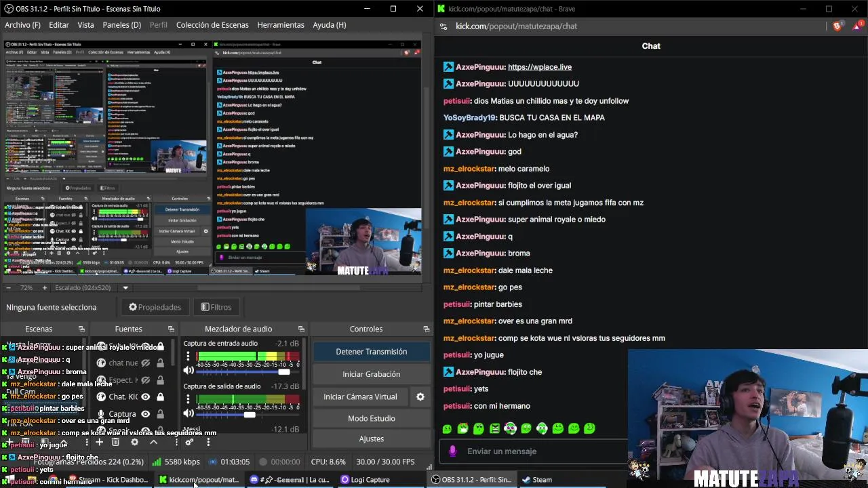Open options menu for Captura de salida de audio
Image resolution: width=868 pixels, height=488 pixels.
[x=188, y=399]
